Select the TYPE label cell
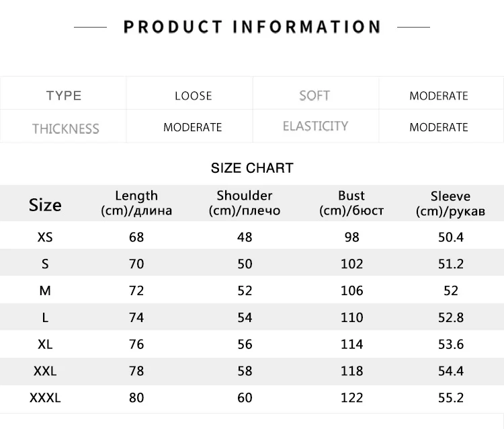The image size is (504, 429). tap(64, 95)
